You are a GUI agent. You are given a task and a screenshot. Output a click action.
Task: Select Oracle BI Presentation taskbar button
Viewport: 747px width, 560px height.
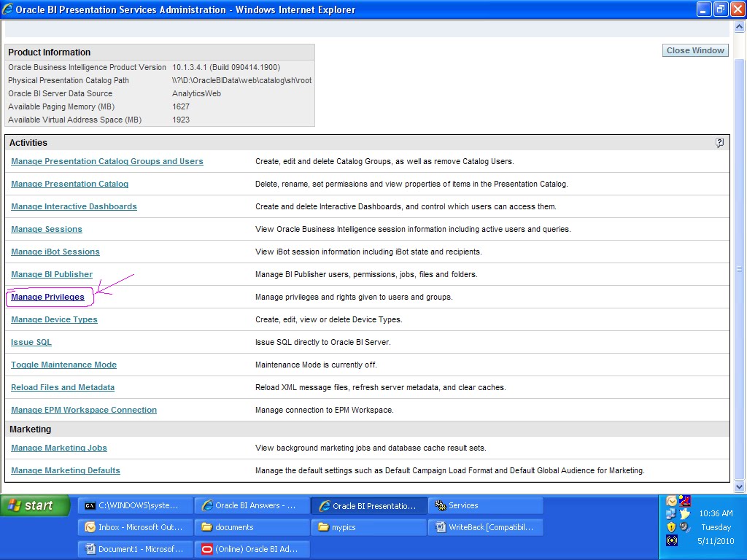(x=370, y=506)
